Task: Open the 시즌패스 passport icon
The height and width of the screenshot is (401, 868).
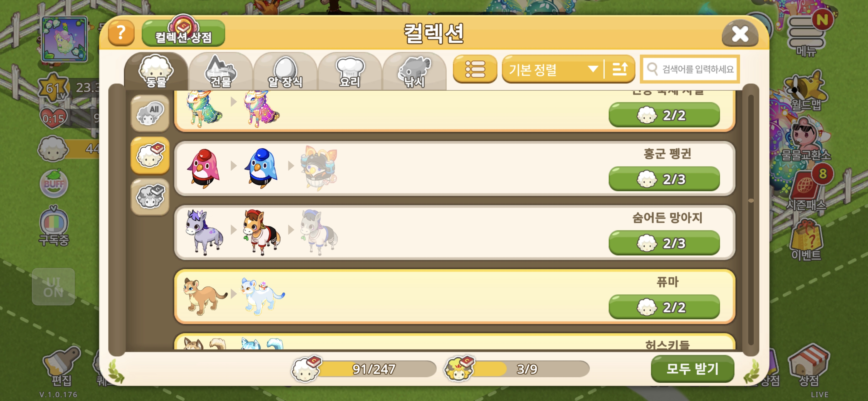Action: click(806, 188)
